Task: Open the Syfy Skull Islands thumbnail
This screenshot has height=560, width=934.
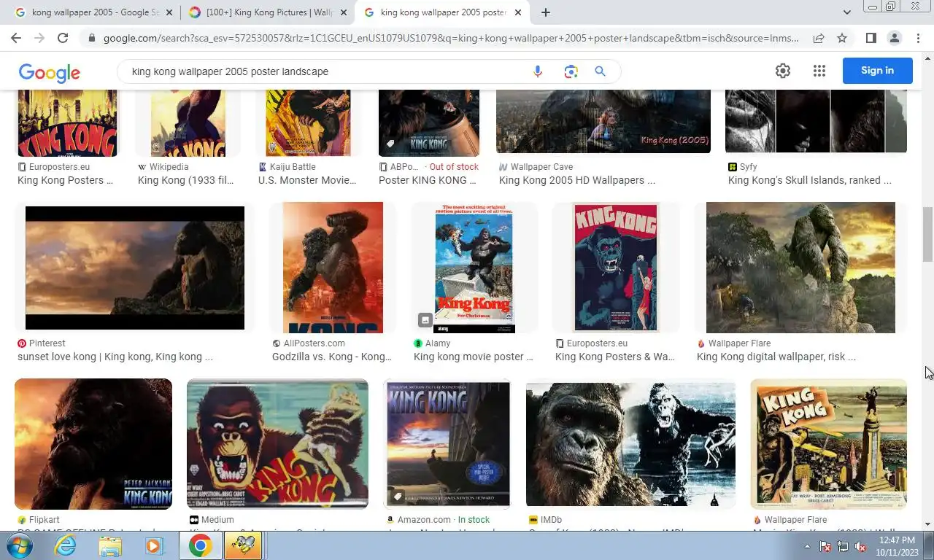Action: [816, 121]
